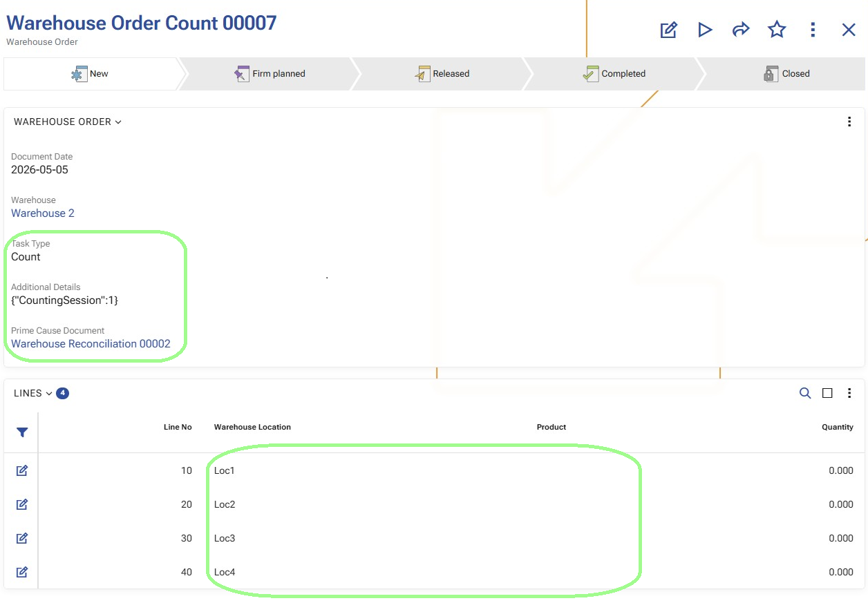The image size is (868, 603).
Task: Open the Warehouse Order panel three-dot menu
Action: point(849,122)
